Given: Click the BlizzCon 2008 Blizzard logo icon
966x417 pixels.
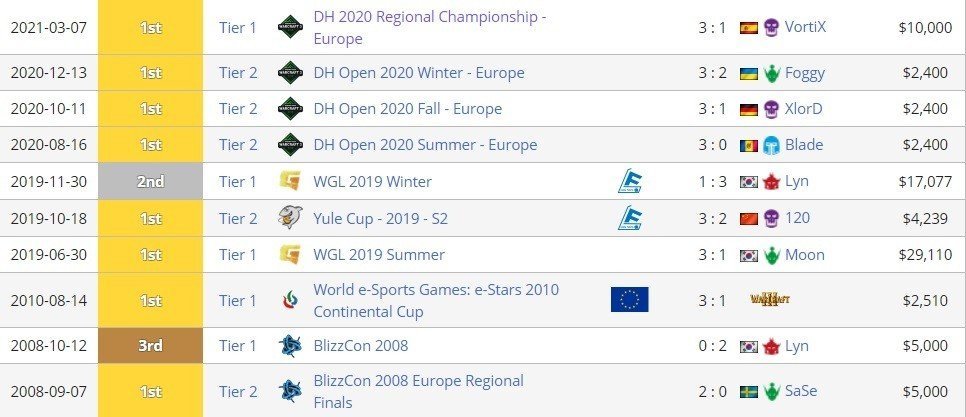Looking at the screenshot, I should pyautogui.click(x=290, y=346).
